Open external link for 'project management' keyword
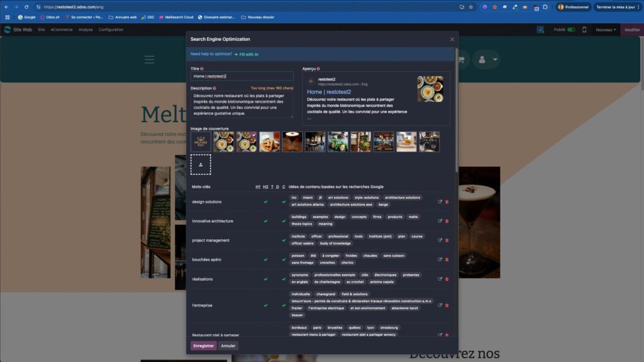Image resolution: width=644 pixels, height=362 pixels. [440, 240]
